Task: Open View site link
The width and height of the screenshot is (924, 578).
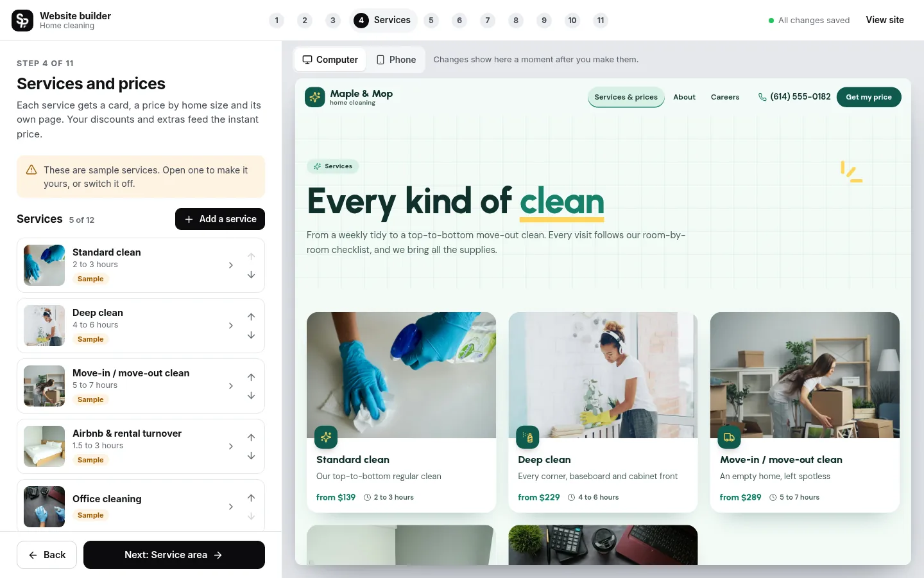Action: pyautogui.click(x=885, y=20)
